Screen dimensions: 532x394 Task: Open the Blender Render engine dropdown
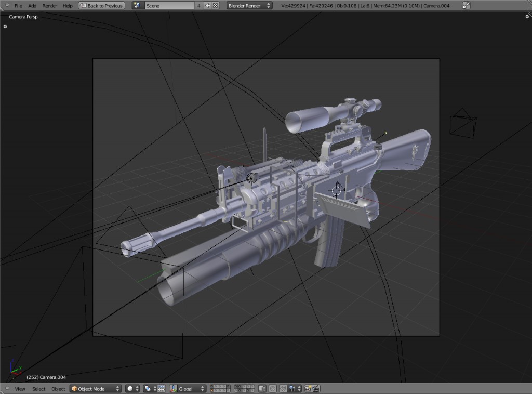tap(248, 5)
